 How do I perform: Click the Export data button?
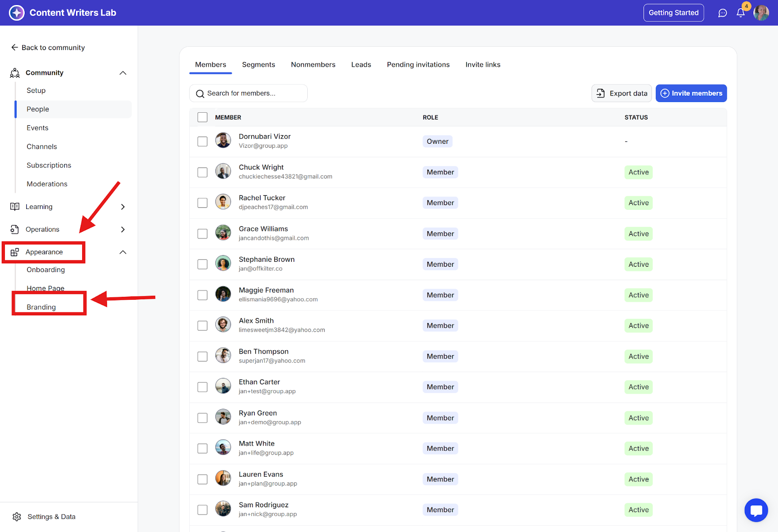[x=621, y=93]
